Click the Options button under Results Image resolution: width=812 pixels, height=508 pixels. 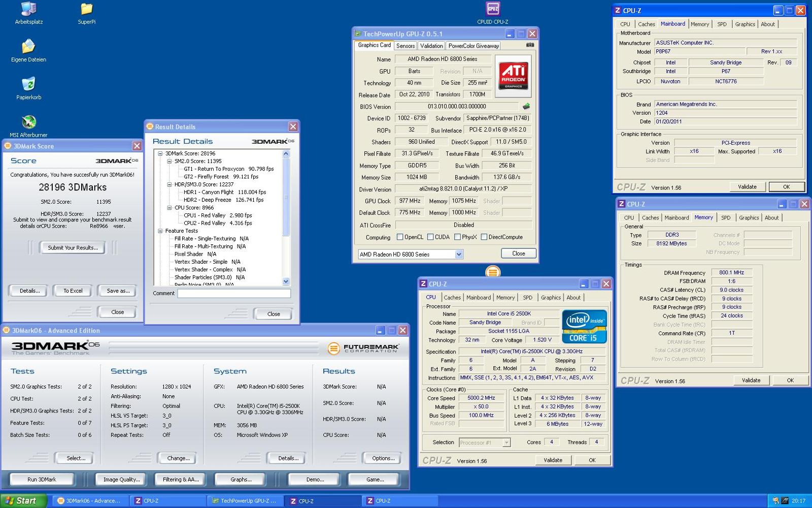383,458
